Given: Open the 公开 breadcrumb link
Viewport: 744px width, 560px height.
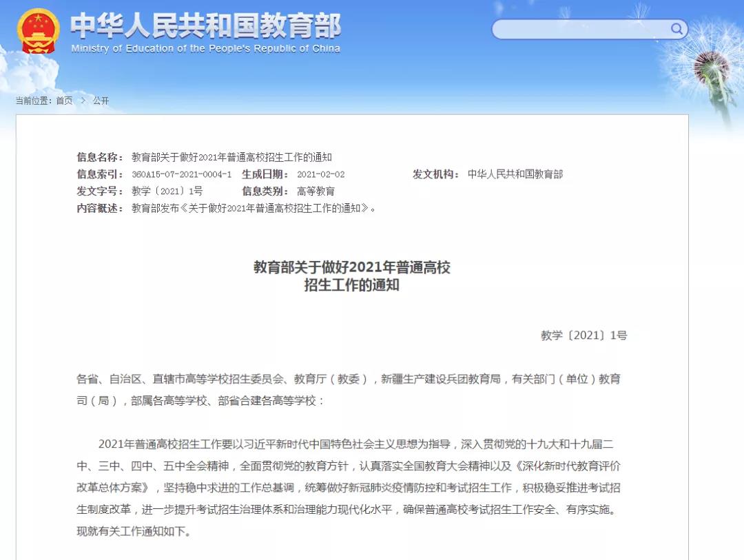Looking at the screenshot, I should 101,101.
